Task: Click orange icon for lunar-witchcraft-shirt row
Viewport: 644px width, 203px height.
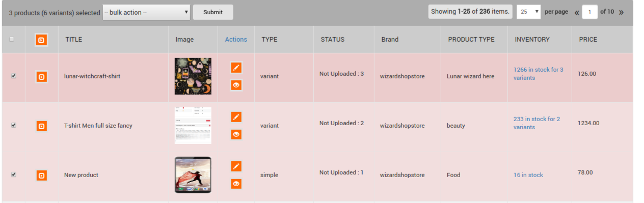Action: pos(41,77)
